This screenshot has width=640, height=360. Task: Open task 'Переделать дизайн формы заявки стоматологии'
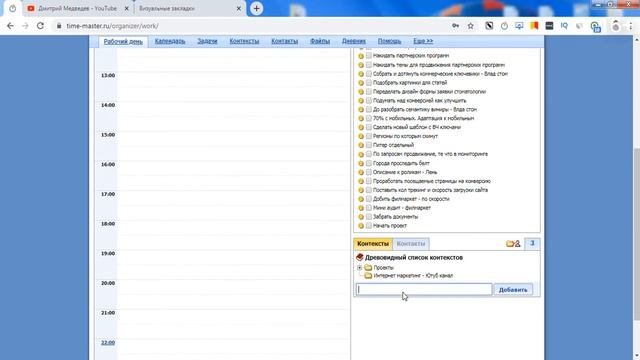pyautogui.click(x=429, y=91)
